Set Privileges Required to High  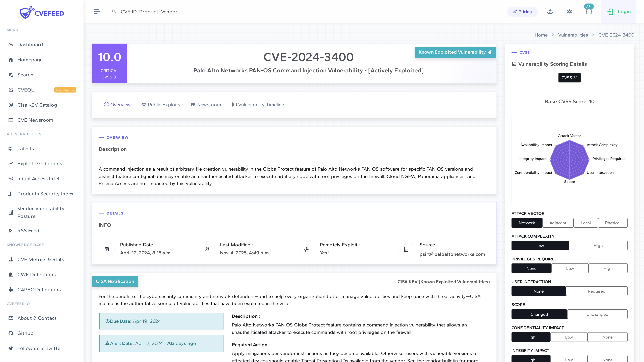[608, 268]
